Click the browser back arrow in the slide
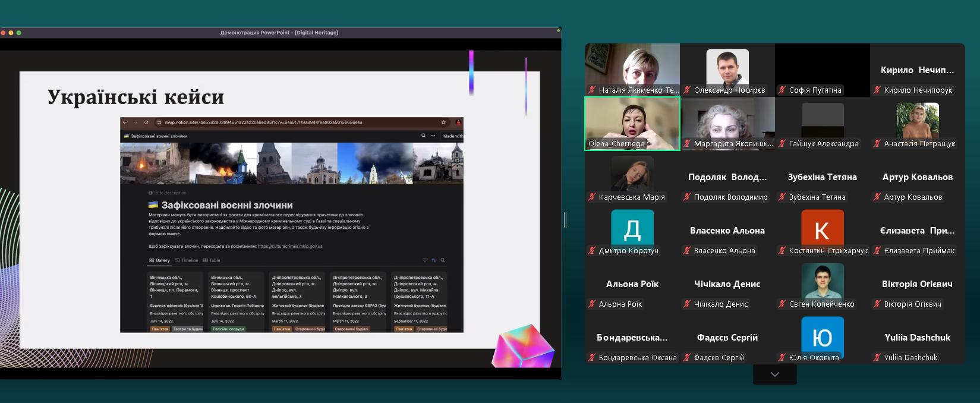This screenshot has height=403, width=980. click(x=125, y=122)
